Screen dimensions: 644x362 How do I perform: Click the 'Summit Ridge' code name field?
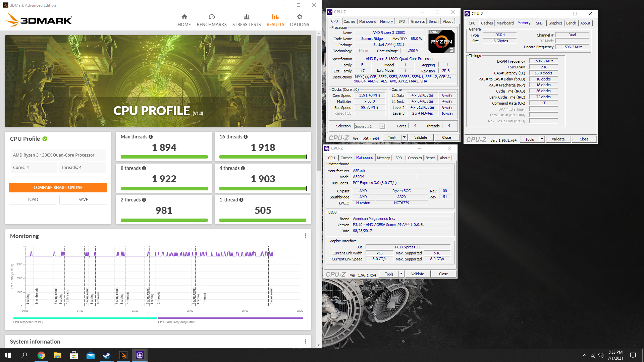point(372,39)
